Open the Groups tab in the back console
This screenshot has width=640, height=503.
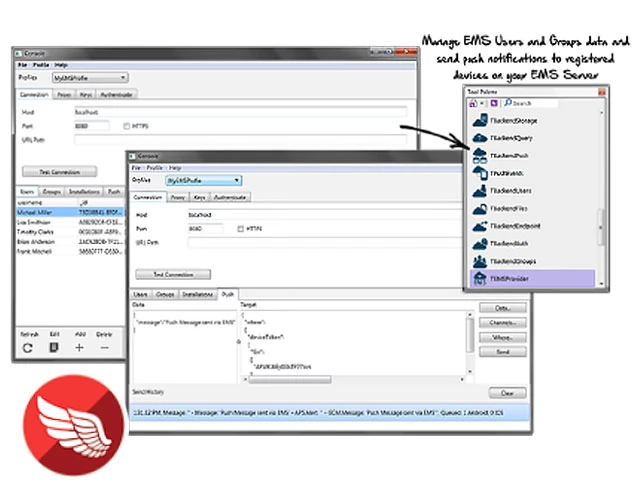51,190
